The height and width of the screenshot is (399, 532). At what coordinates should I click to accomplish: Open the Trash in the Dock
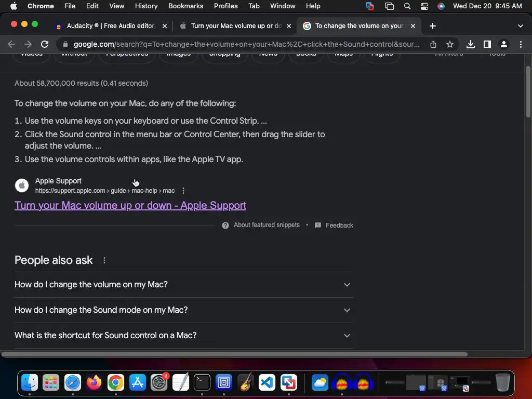pos(503,383)
